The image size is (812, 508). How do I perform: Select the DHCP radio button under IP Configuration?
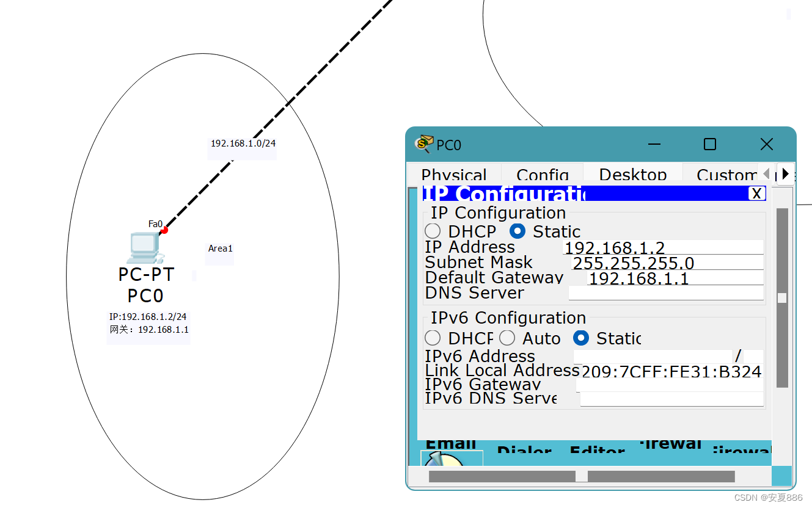433,231
